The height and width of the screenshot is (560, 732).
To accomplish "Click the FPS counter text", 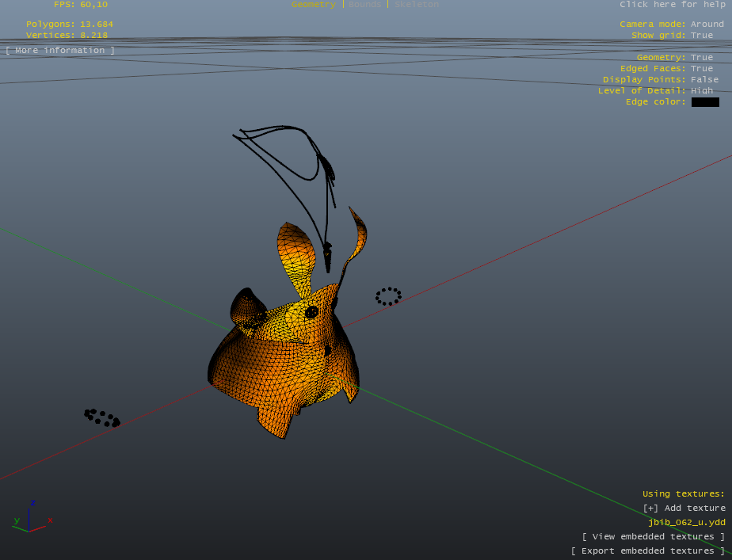I will [81, 5].
